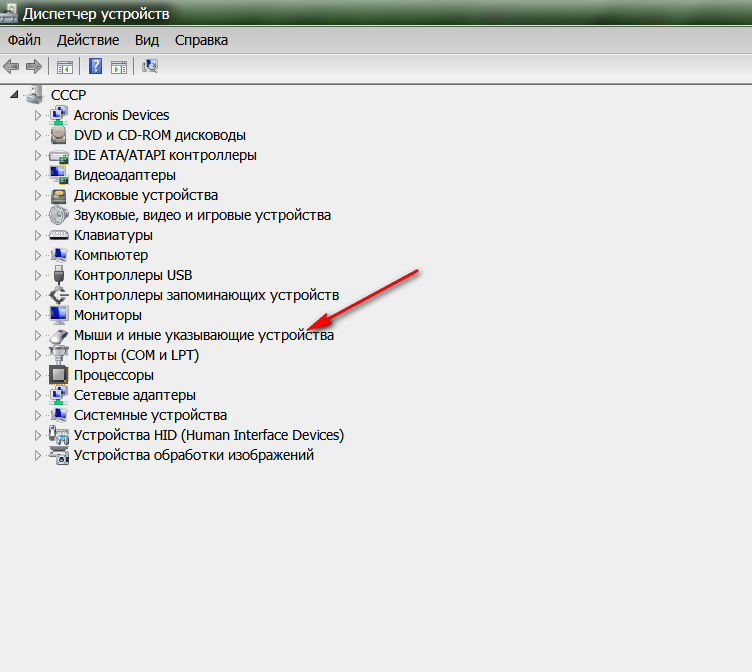The height and width of the screenshot is (672, 752).
Task: Click the Системные устройства icon
Action: pyautogui.click(x=59, y=415)
